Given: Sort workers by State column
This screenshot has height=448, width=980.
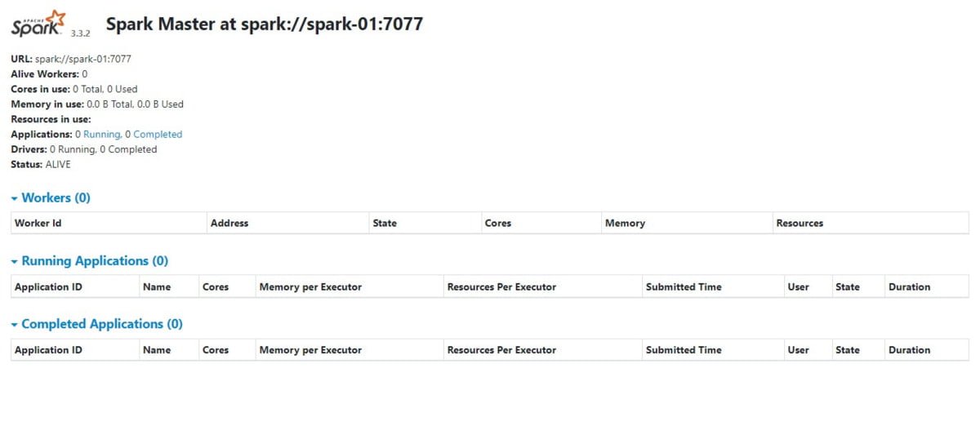Looking at the screenshot, I should coord(385,223).
